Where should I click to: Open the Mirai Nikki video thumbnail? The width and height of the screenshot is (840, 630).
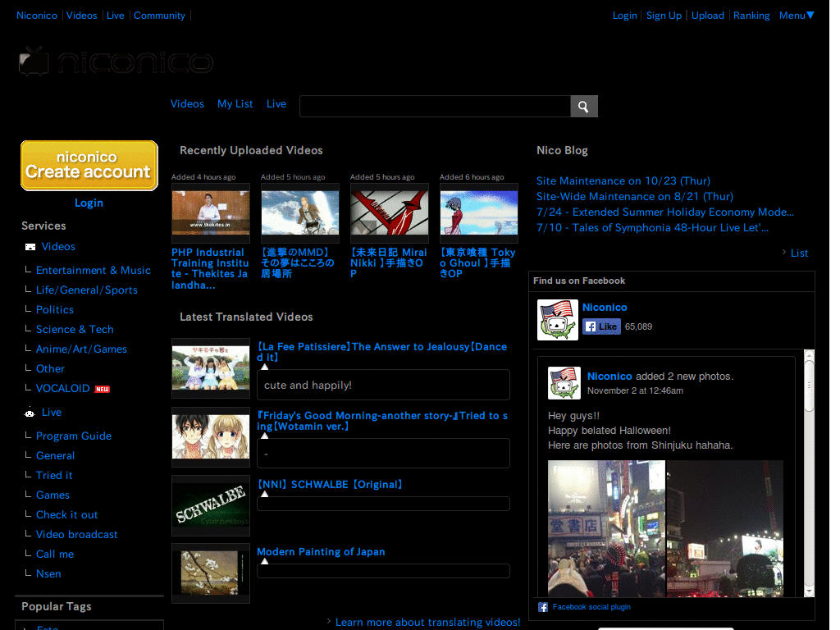[390, 213]
